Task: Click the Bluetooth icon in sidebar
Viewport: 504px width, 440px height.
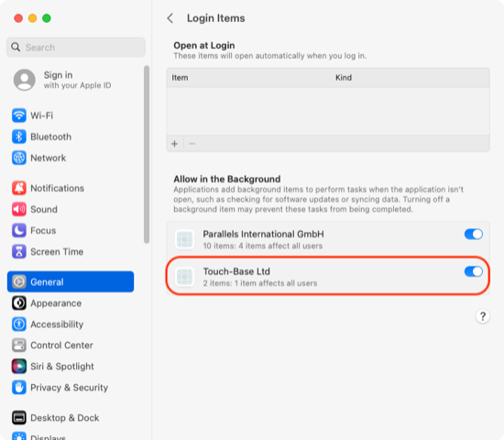Action: click(x=19, y=137)
